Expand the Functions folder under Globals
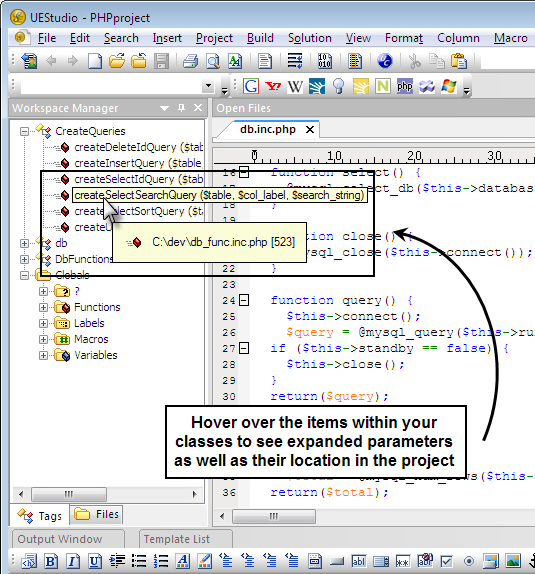Screen dimensions: 535x574 pyautogui.click(x=44, y=307)
